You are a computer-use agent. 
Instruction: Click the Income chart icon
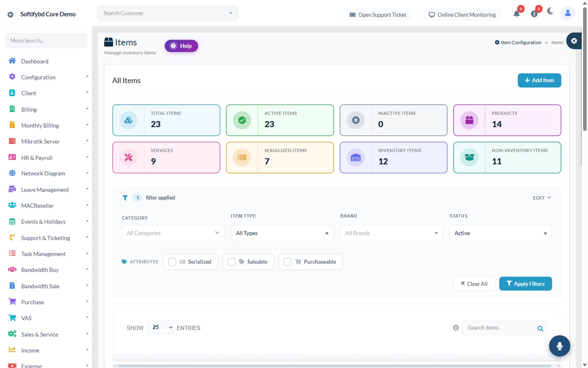coord(12,350)
